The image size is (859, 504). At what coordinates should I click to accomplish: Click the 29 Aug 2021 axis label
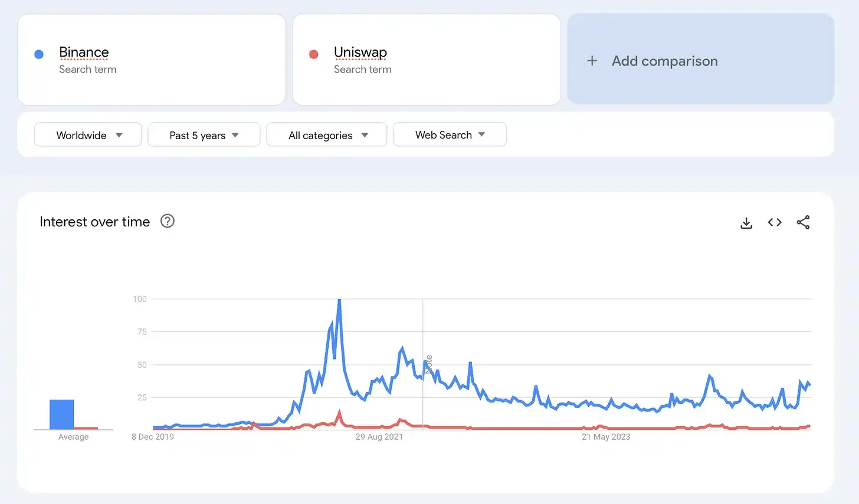tap(379, 437)
